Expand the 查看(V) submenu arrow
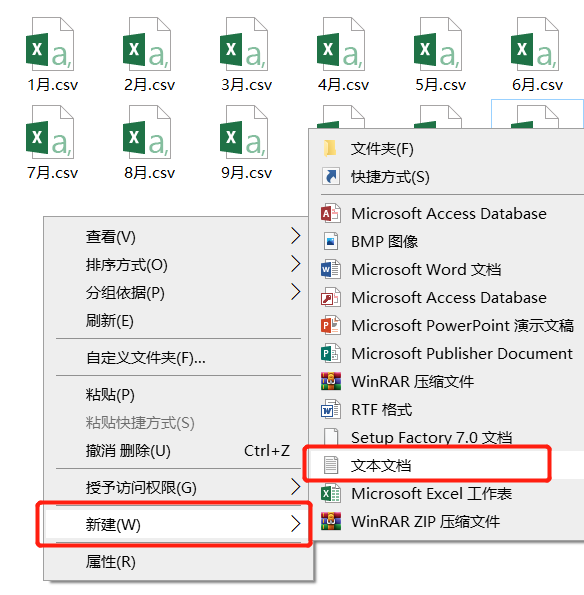 296,236
